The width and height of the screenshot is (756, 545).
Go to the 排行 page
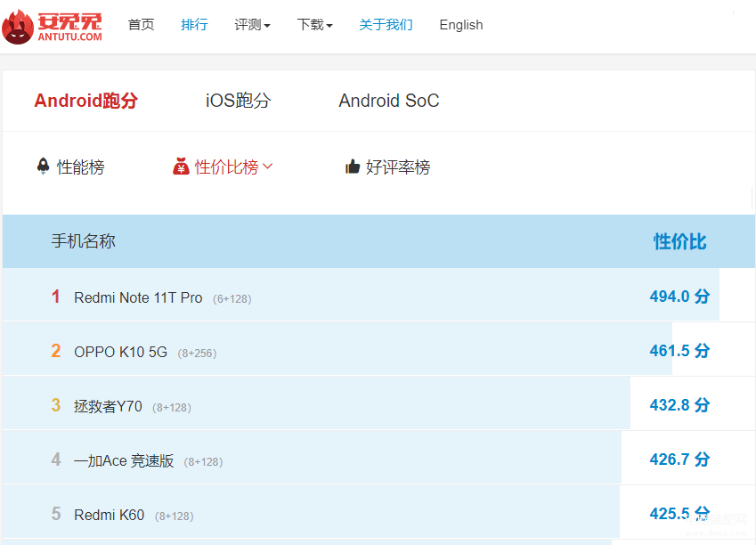point(194,25)
